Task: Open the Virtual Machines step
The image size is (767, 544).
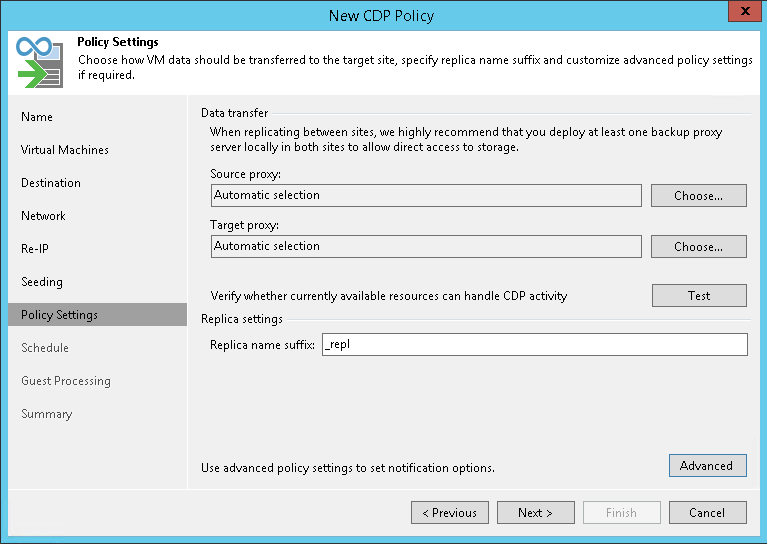Action: (65, 150)
